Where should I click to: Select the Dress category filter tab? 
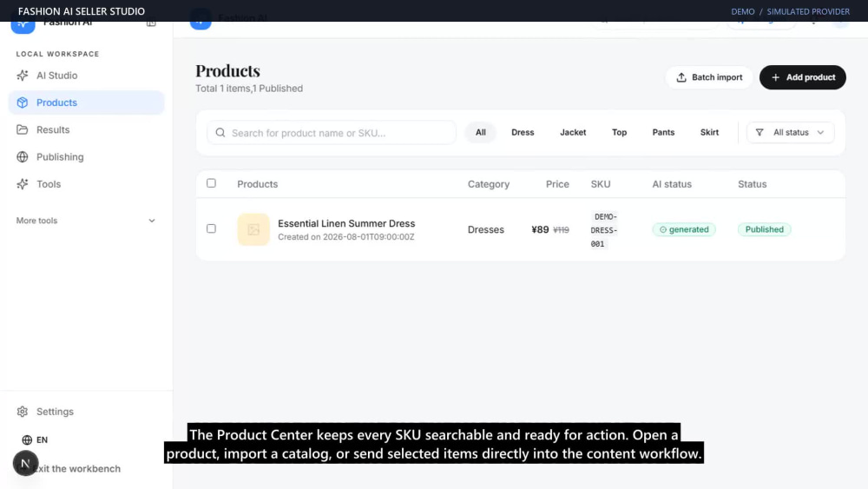point(523,132)
